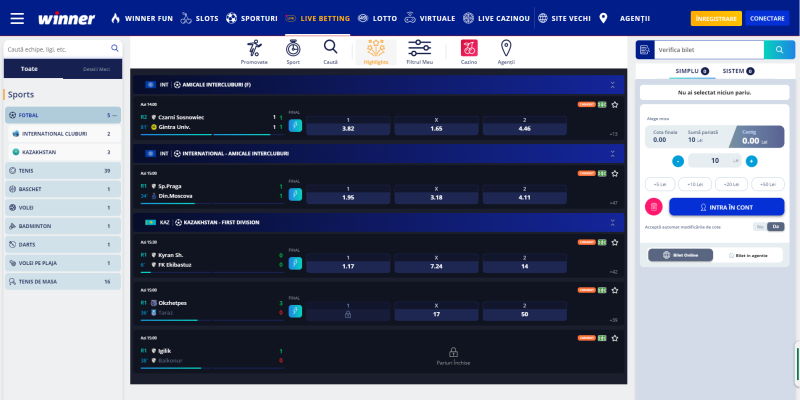This screenshot has height=400, width=800.
Task: Set accept odds changes to Da
Action: click(776, 227)
